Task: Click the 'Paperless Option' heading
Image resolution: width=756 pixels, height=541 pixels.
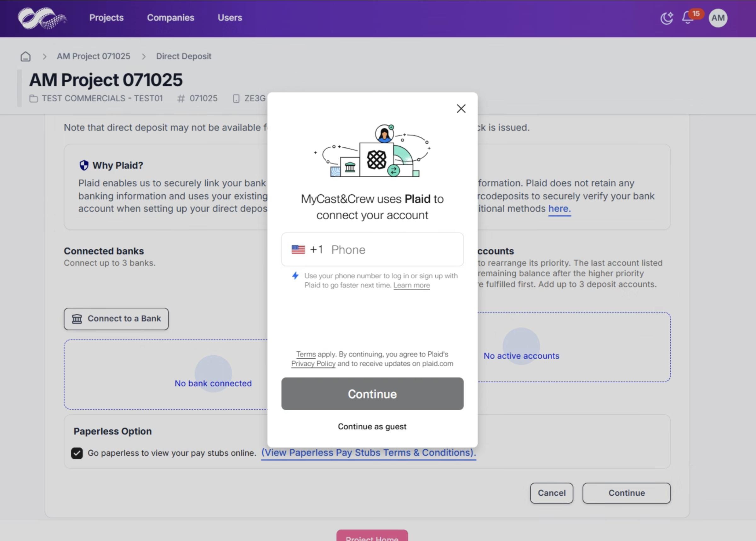Action: (113, 431)
